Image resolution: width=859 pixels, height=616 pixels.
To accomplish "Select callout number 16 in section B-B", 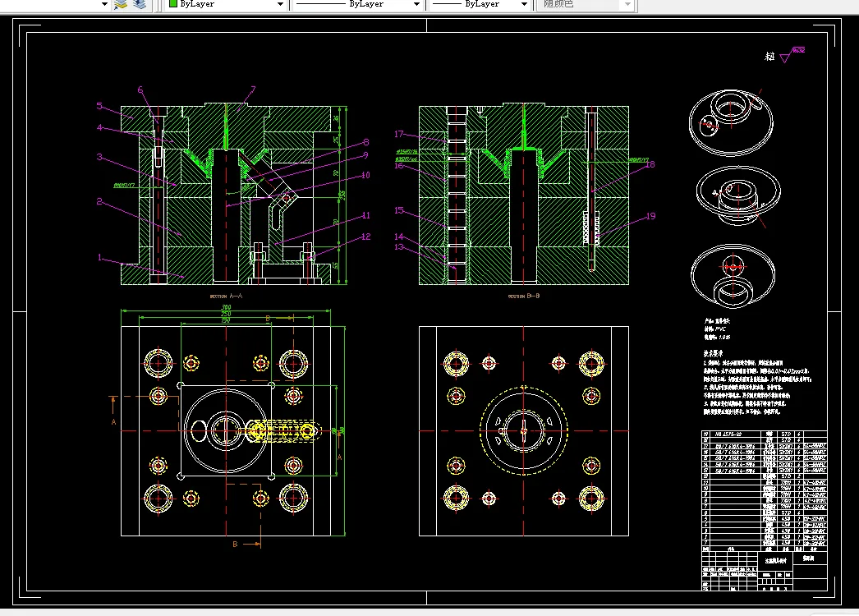I will (399, 166).
